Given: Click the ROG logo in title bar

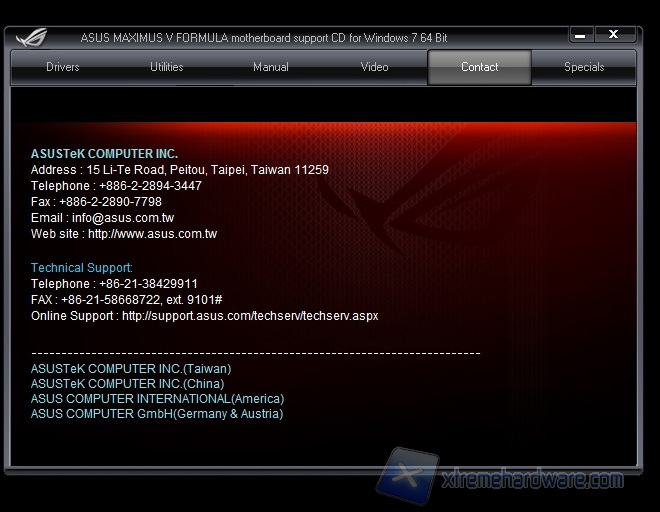Looking at the screenshot, I should 31,37.
